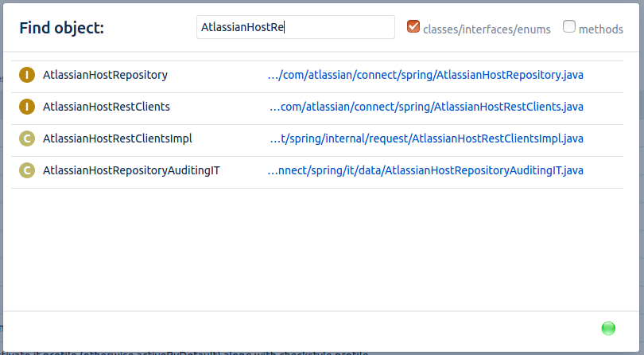The width and height of the screenshot is (644, 355).
Task: Open the AtlassianHostRestClients.java file path link
Action: pos(427,107)
